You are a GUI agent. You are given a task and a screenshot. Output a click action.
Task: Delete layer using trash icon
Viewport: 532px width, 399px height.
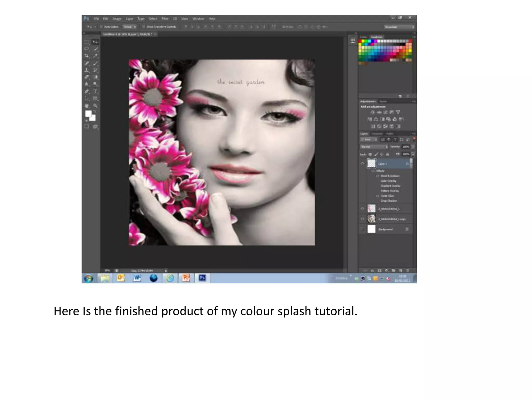click(408, 271)
